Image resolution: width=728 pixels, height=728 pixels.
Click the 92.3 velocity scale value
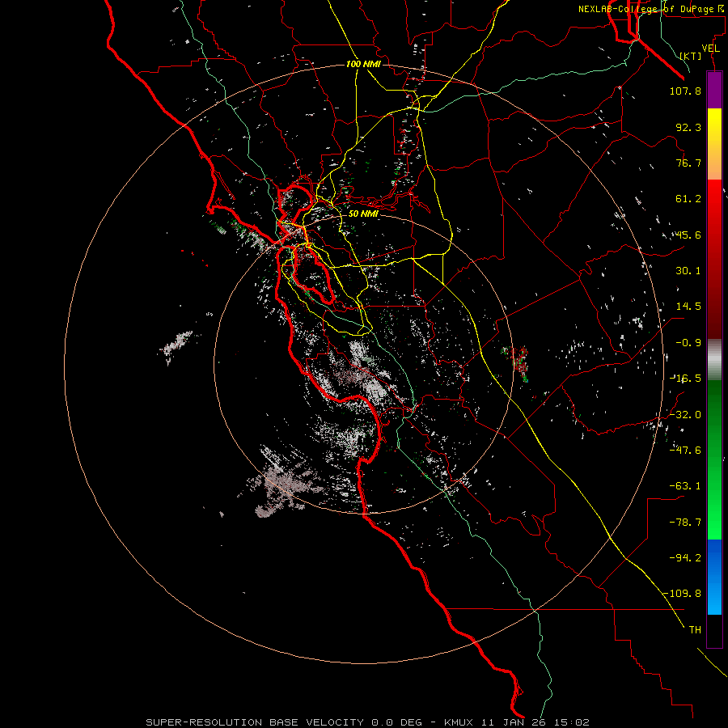tap(688, 128)
